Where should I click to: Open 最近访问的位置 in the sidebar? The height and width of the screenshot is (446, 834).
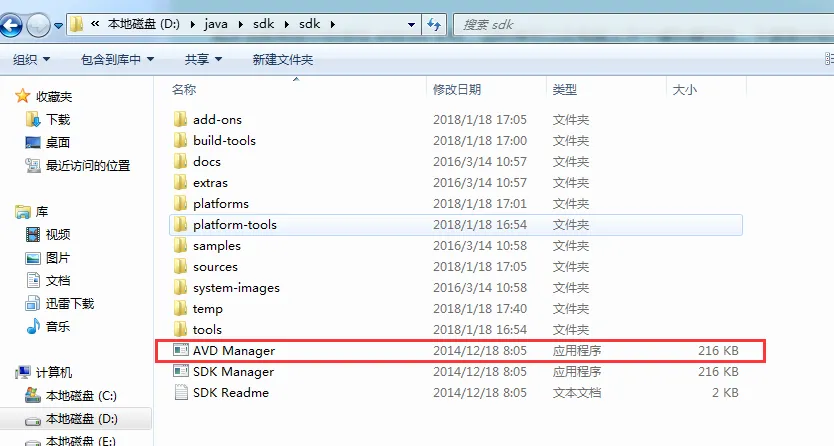point(88,165)
